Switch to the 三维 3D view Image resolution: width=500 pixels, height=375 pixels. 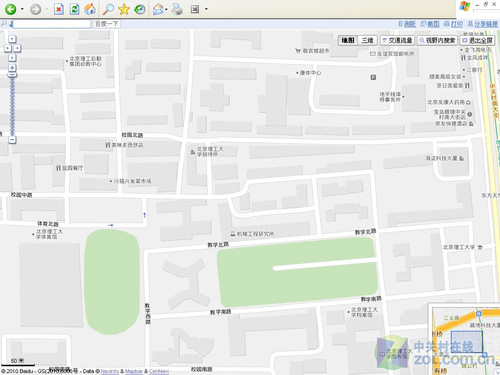click(367, 40)
